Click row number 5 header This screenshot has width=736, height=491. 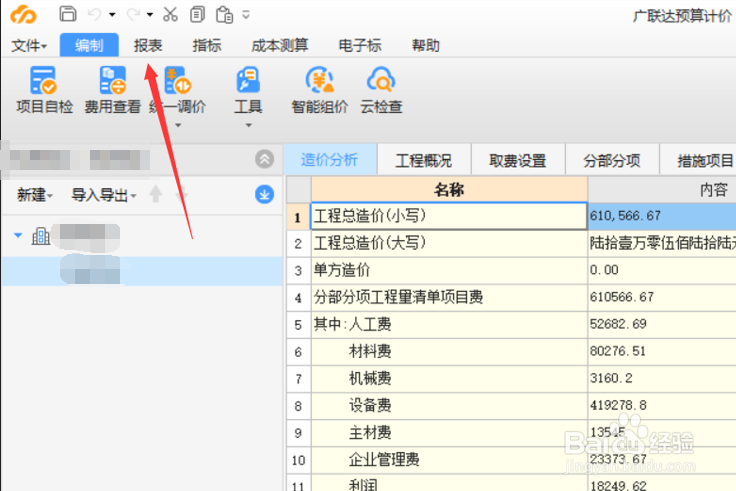click(299, 325)
